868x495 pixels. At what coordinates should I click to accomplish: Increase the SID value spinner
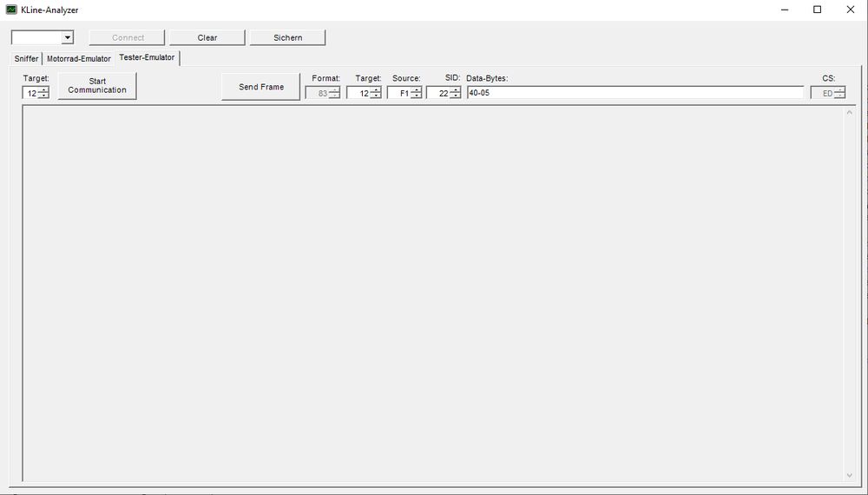455,90
